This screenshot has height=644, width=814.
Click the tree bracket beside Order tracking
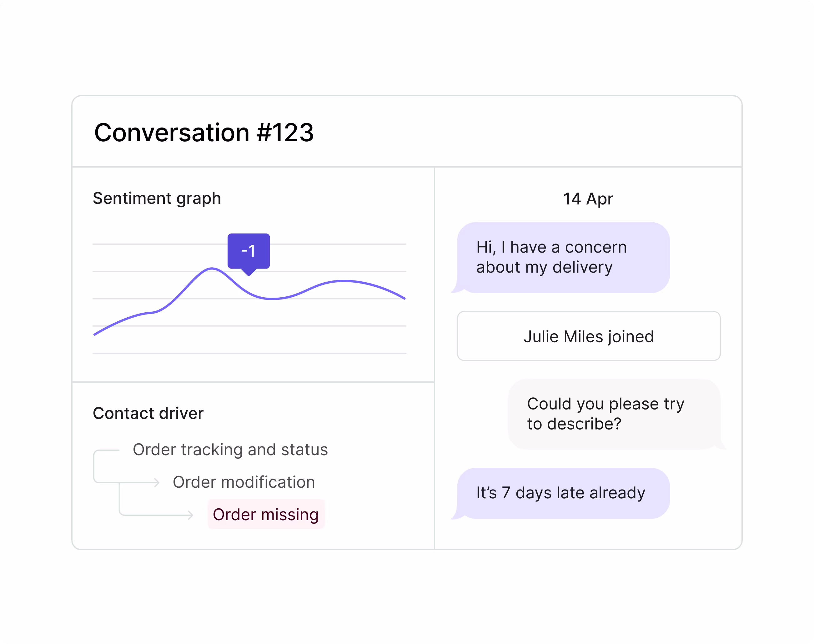pyautogui.click(x=106, y=466)
